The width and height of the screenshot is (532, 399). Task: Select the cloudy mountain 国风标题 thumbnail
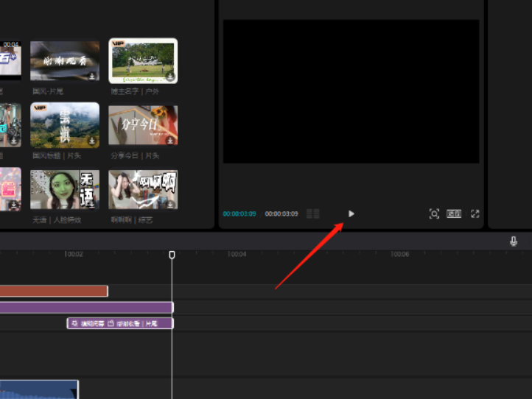[65, 125]
